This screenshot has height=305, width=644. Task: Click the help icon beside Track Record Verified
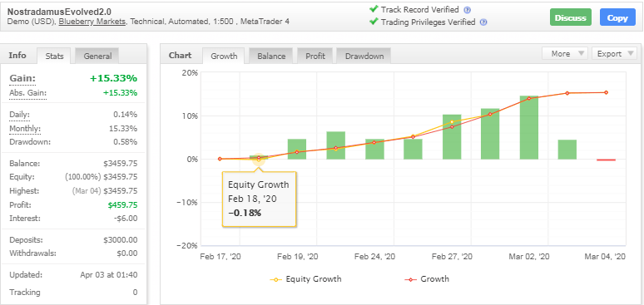467,10
